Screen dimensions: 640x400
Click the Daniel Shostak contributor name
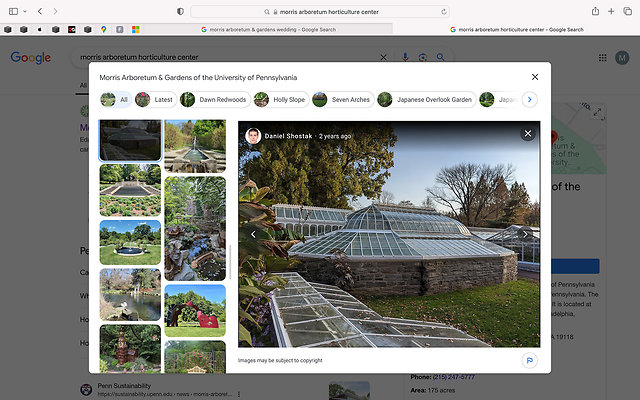click(287, 135)
